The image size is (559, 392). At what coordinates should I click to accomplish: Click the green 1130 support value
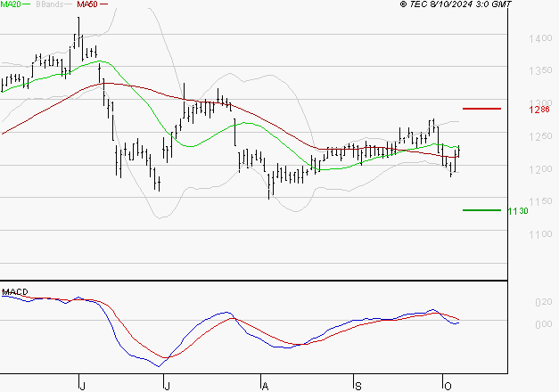[x=518, y=211]
